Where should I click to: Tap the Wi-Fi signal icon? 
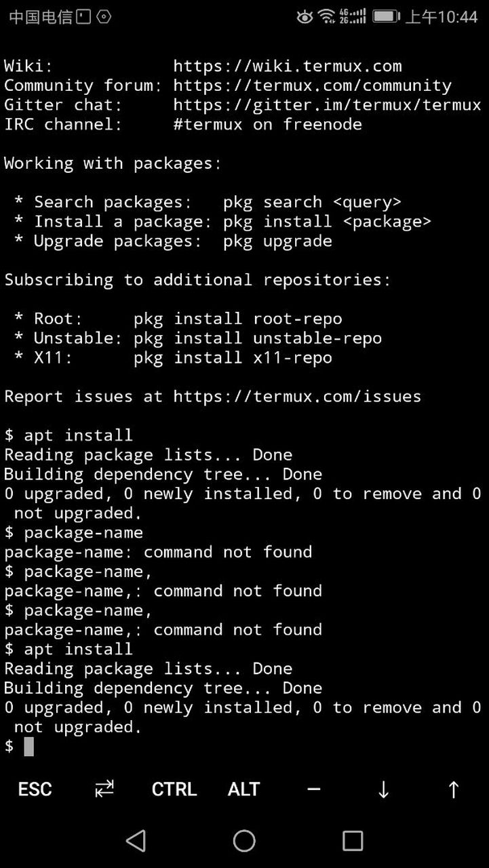(x=327, y=16)
